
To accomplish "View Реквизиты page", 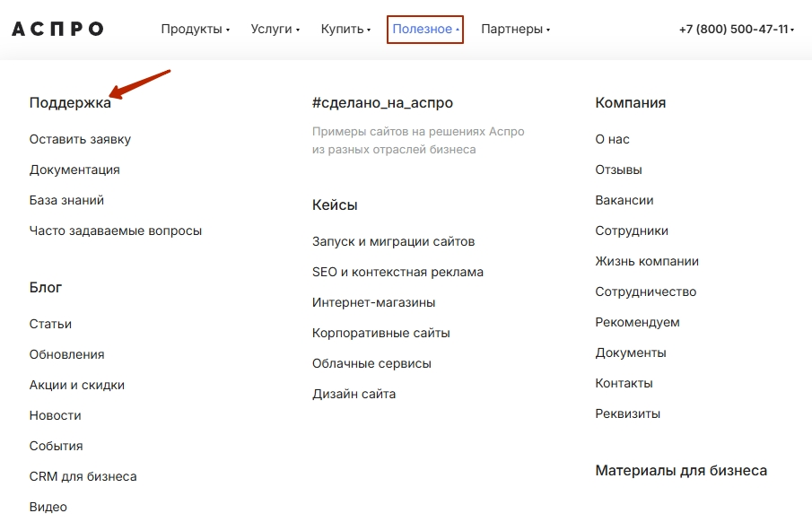I will tap(628, 413).
